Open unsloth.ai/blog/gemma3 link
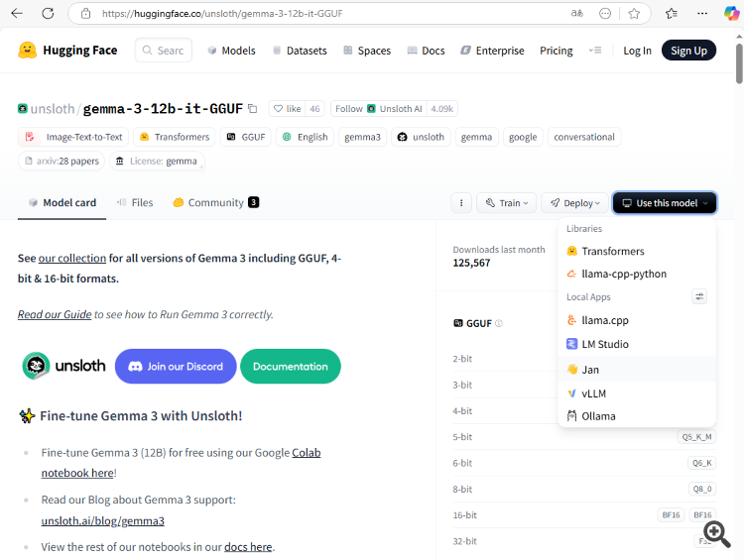The width and height of the screenshot is (744, 560). (x=103, y=520)
